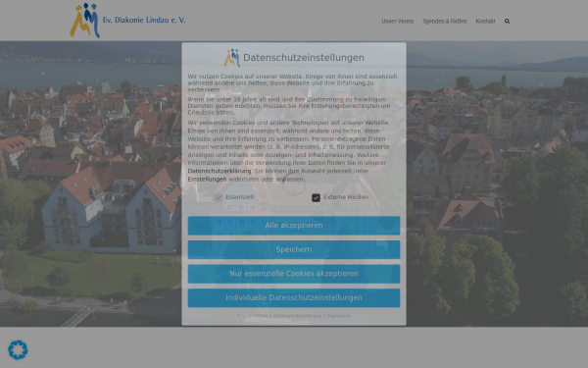Click the search magnifier icon in header
Screen dimensions: 588x368
[507, 22]
